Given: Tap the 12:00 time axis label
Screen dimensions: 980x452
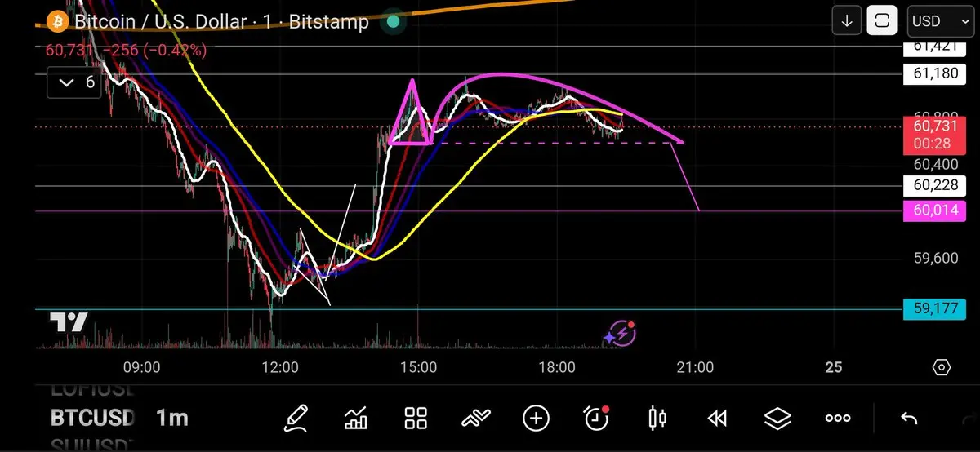Looking at the screenshot, I should coord(280,367).
